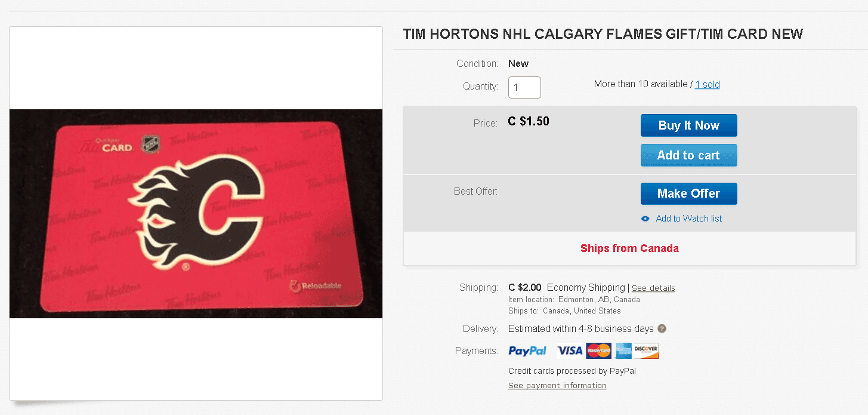Focus the Quantity input field
This screenshot has width=868, height=415.
click(x=524, y=87)
